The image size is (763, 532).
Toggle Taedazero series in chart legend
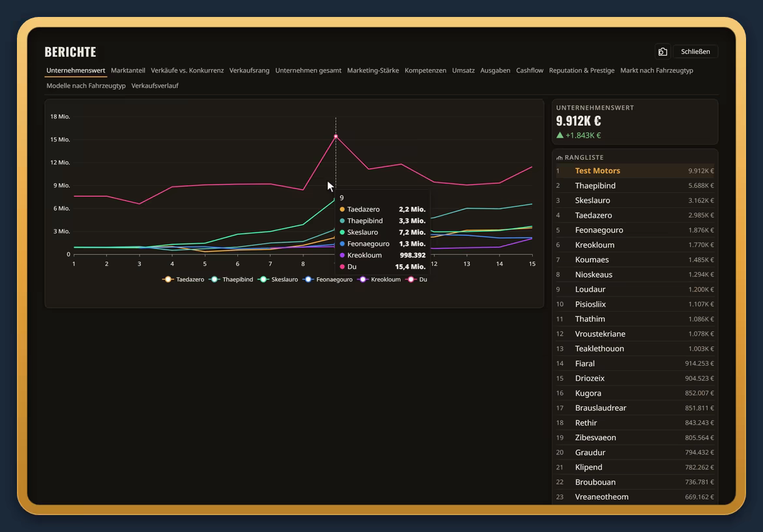point(183,280)
